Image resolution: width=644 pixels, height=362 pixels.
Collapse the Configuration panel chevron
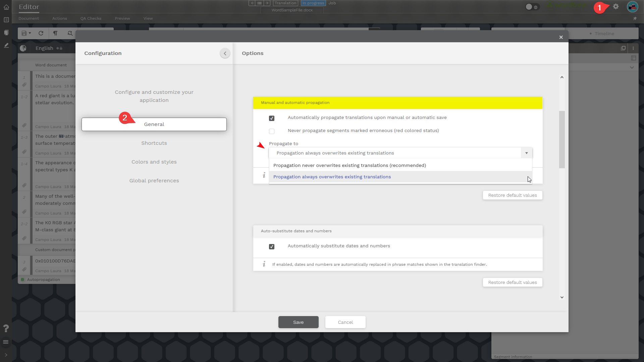[225, 53]
